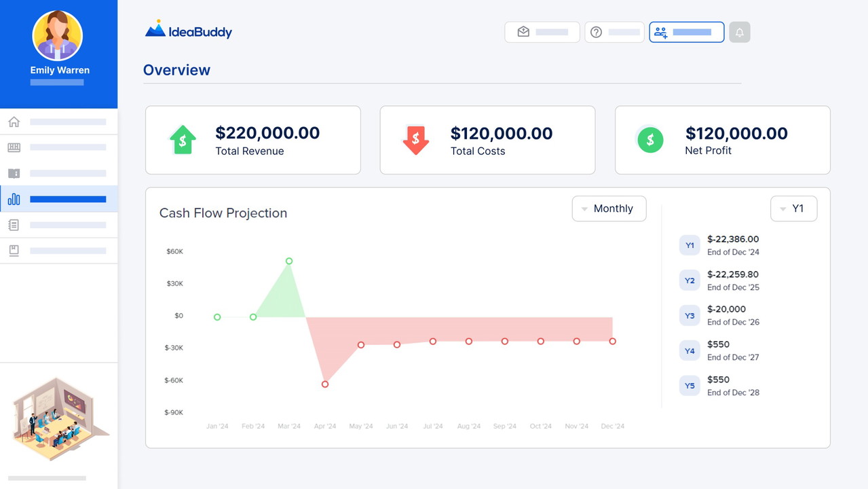Click the question mark help icon
Viewport: 868px width, 489px height.
[x=596, y=32]
